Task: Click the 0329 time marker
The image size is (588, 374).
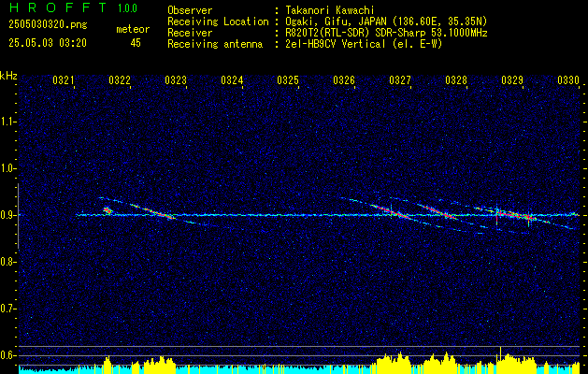Action: point(512,80)
